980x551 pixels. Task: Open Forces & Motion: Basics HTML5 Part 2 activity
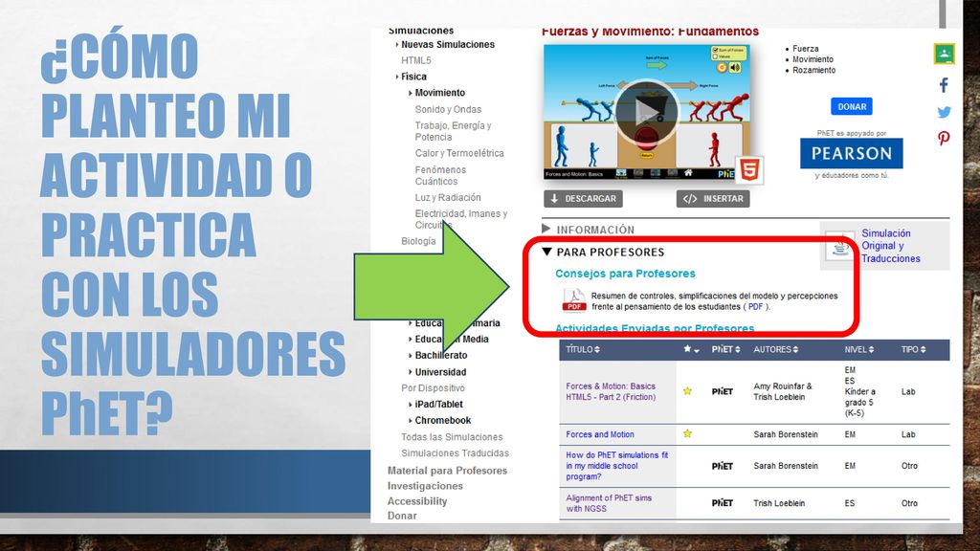point(611,391)
